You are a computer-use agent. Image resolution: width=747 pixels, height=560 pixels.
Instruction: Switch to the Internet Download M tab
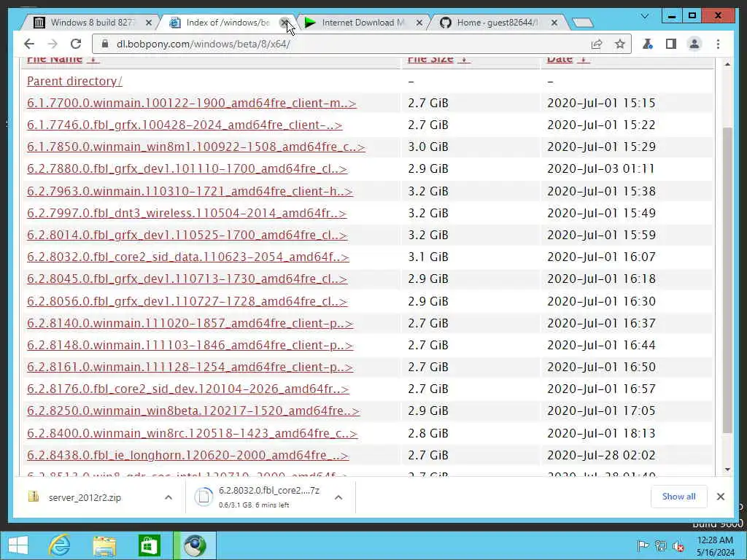362,23
